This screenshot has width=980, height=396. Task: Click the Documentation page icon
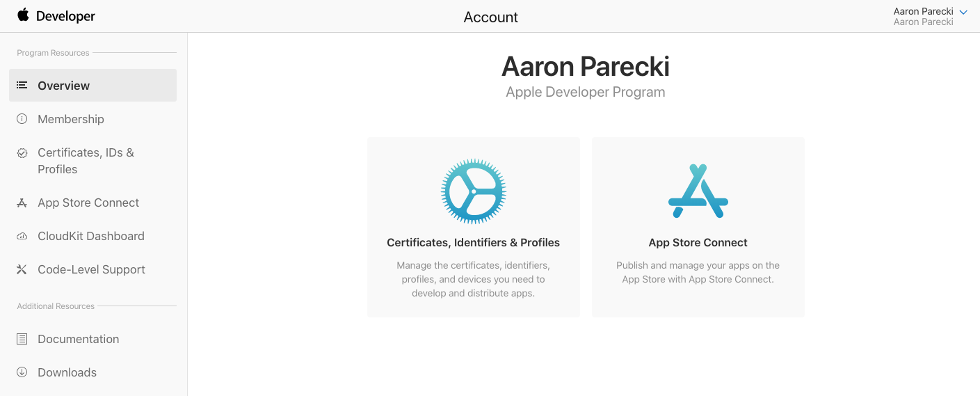pos(22,339)
